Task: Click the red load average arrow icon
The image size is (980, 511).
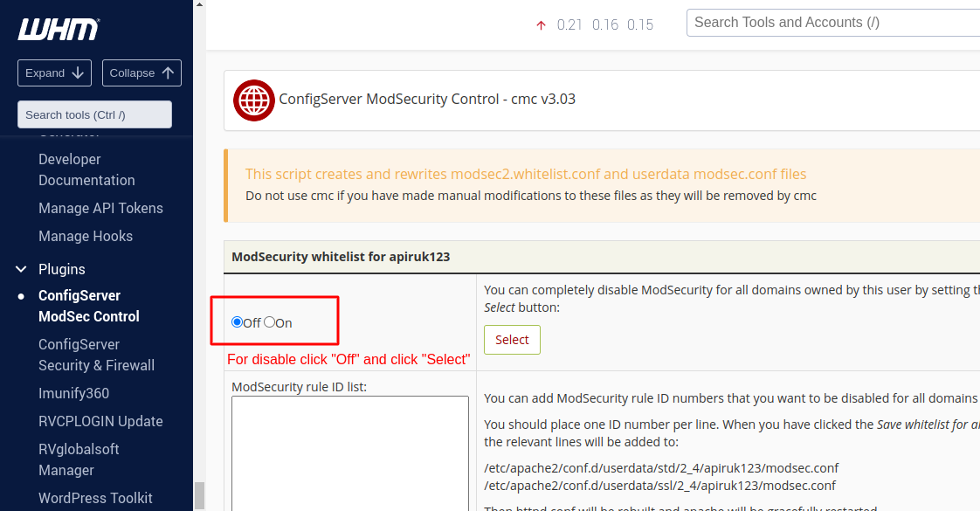Action: pos(542,25)
